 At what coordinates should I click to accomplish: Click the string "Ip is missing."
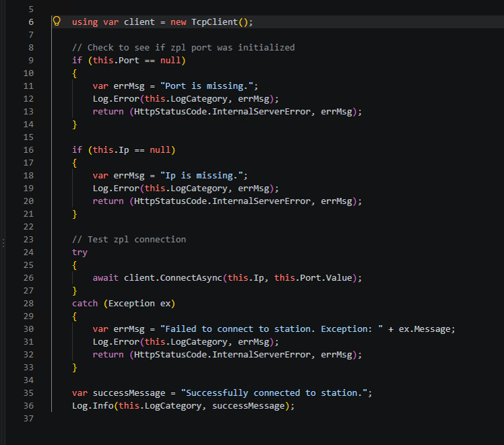201,176
